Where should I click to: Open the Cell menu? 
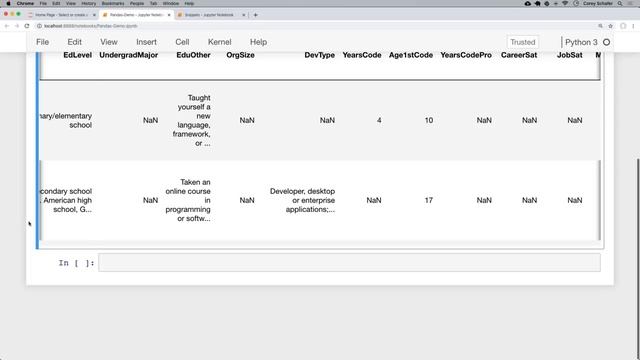pyautogui.click(x=182, y=42)
